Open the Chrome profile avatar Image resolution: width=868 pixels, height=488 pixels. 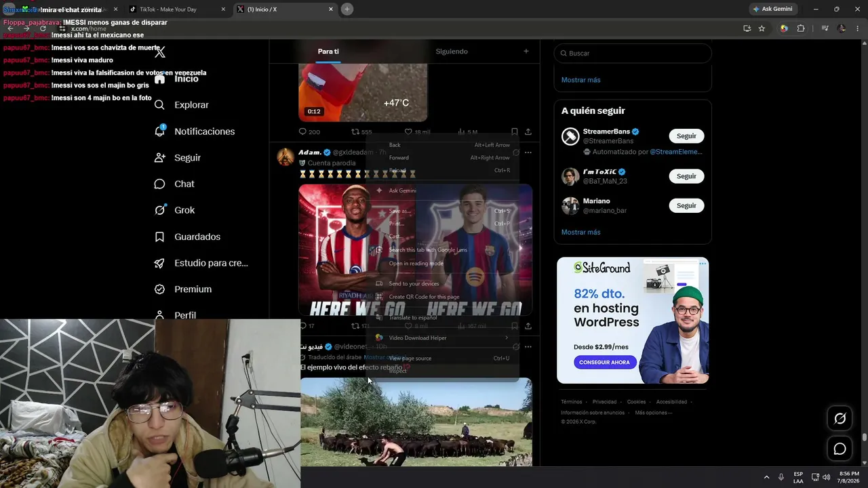point(842,28)
